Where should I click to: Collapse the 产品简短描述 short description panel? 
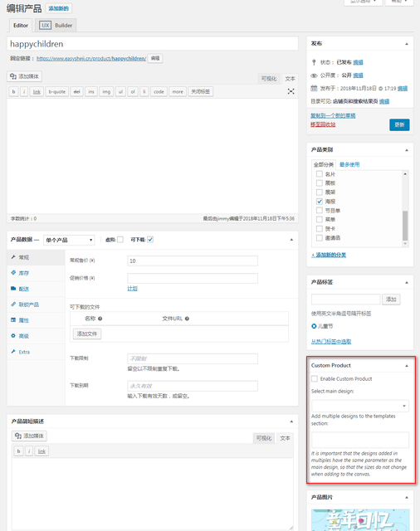(x=291, y=421)
